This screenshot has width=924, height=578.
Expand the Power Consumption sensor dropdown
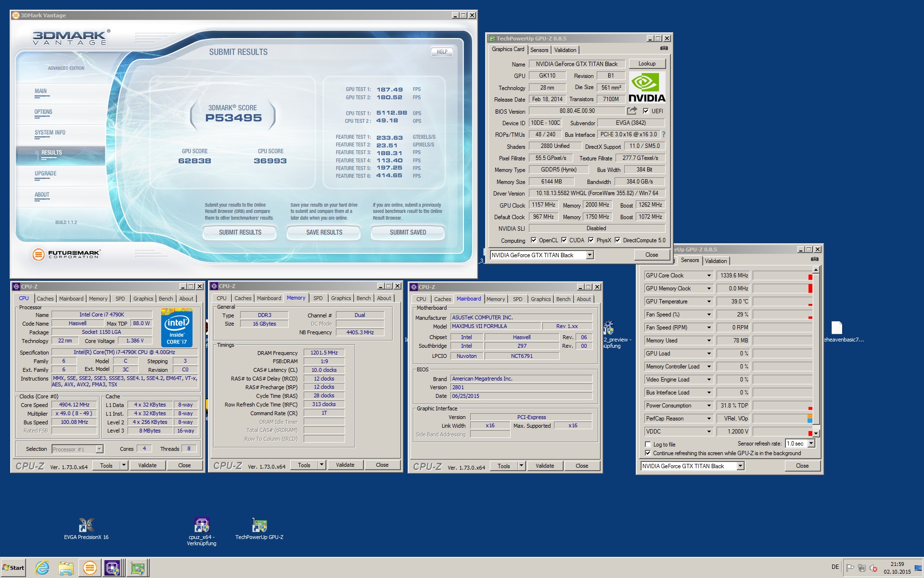(x=709, y=406)
